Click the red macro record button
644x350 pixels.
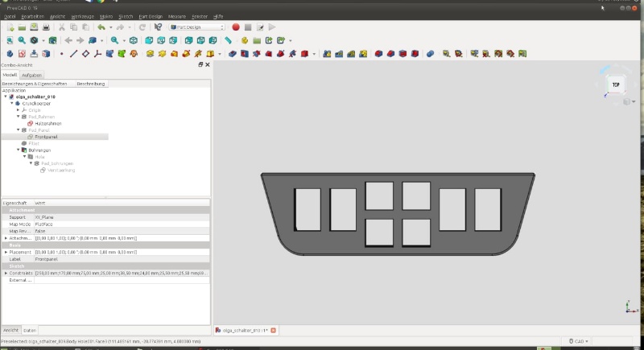click(x=236, y=27)
